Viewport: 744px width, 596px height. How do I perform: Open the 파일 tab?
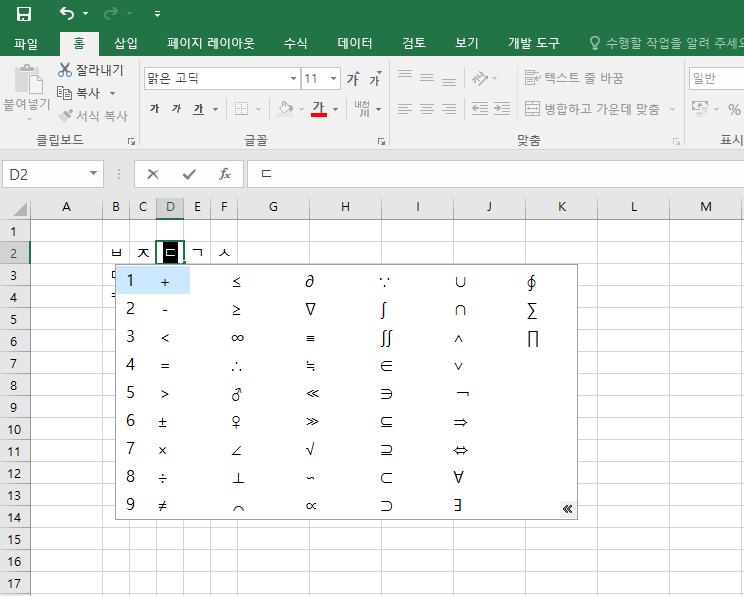coord(26,44)
